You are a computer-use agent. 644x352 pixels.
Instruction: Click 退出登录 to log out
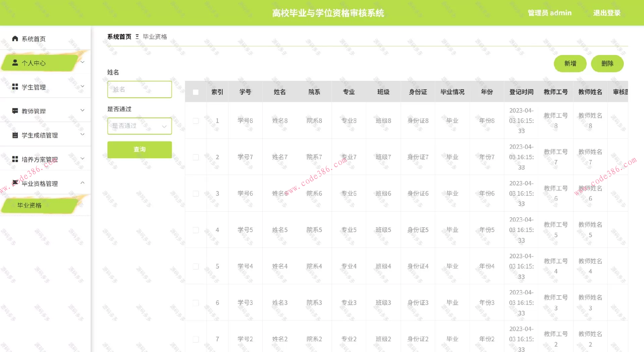pos(606,13)
